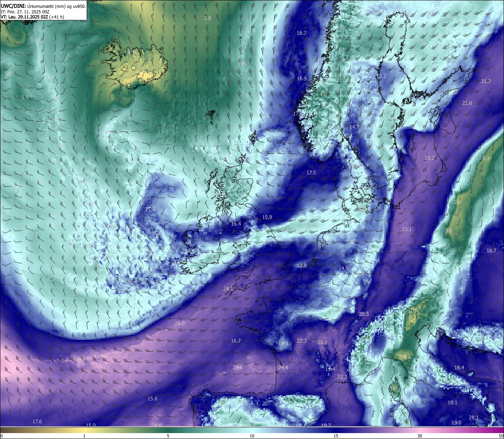The height and width of the screenshot is (439, 504).
Task: Click the '17.5' value over the North Sea
Action: tap(311, 173)
